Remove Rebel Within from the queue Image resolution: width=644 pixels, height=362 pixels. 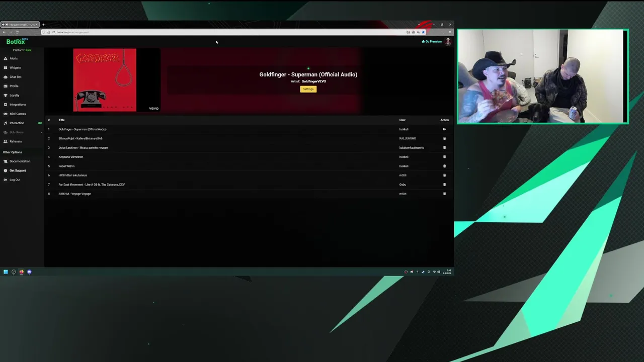tap(444, 166)
